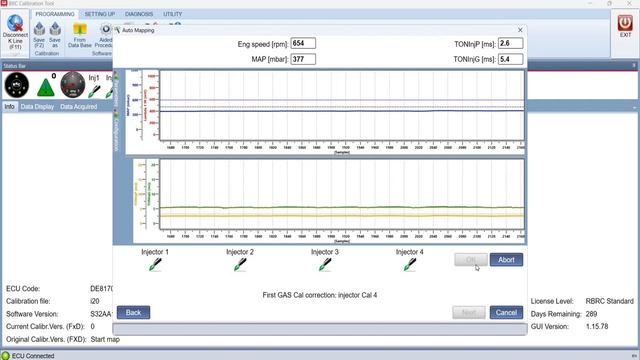Click the Injector 3 icon in Auto Mapping

click(325, 264)
